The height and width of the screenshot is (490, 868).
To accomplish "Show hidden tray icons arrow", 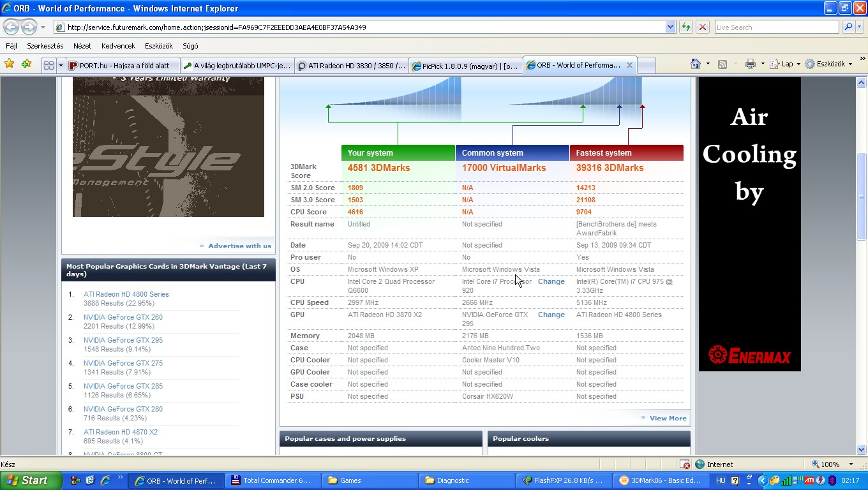I will [761, 480].
